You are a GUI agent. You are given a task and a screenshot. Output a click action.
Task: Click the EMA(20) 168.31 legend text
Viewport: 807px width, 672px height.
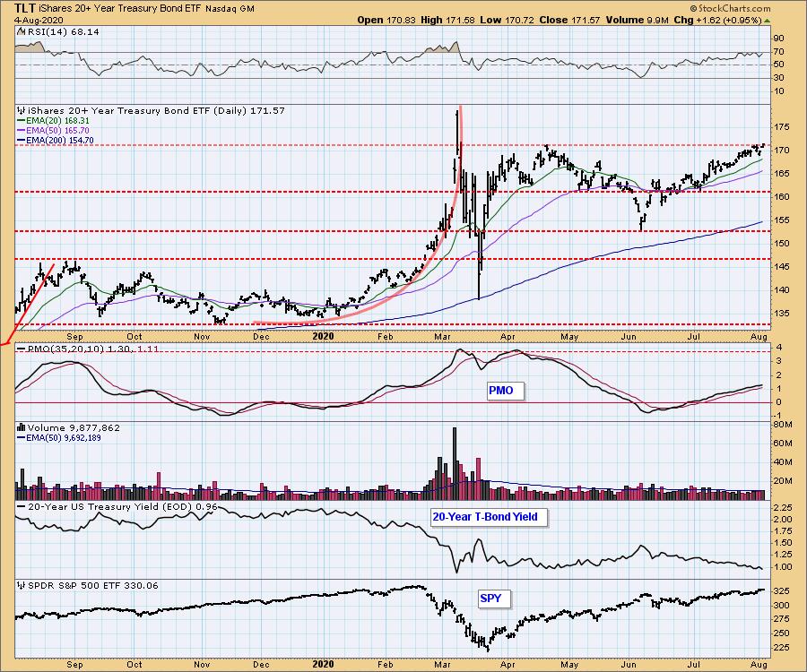[x=57, y=121]
